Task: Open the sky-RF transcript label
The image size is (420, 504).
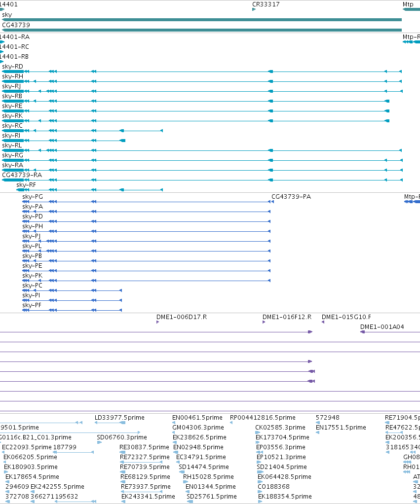Action: coord(26,185)
